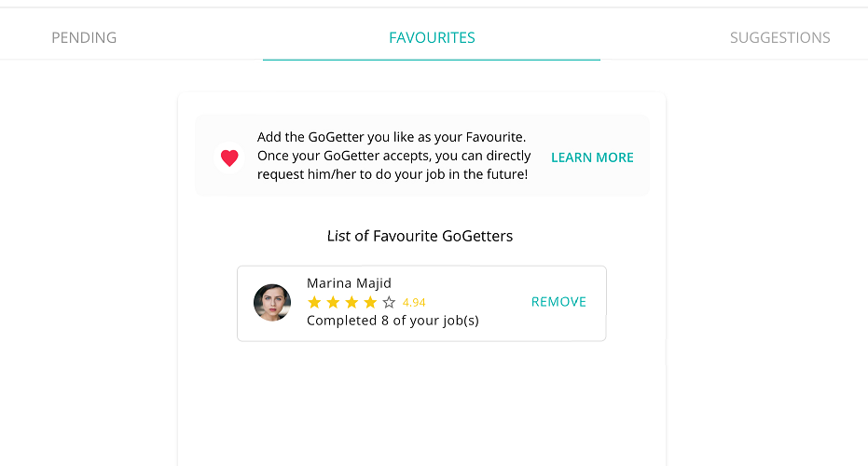
Task: Remove Marina Majid from favourites
Action: (x=558, y=302)
